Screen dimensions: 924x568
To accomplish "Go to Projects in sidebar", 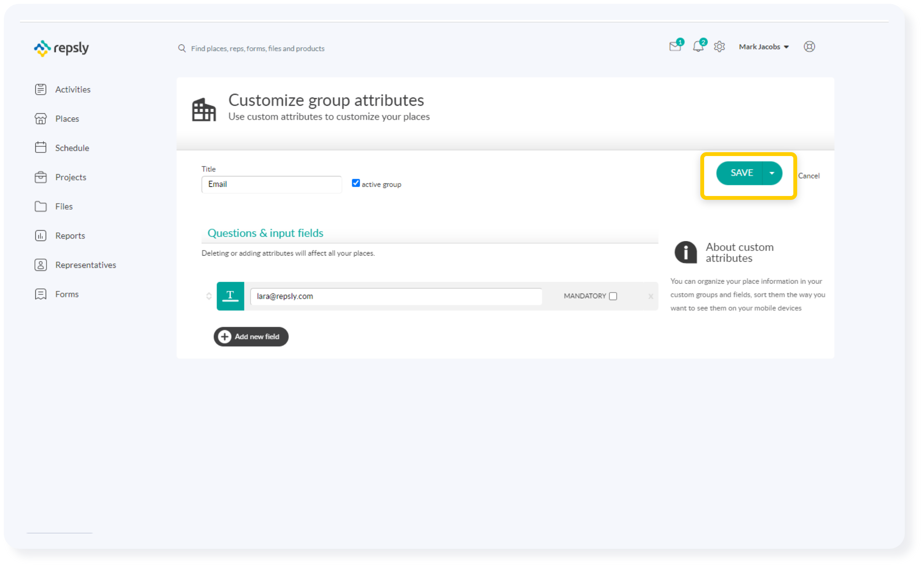I will [x=71, y=177].
